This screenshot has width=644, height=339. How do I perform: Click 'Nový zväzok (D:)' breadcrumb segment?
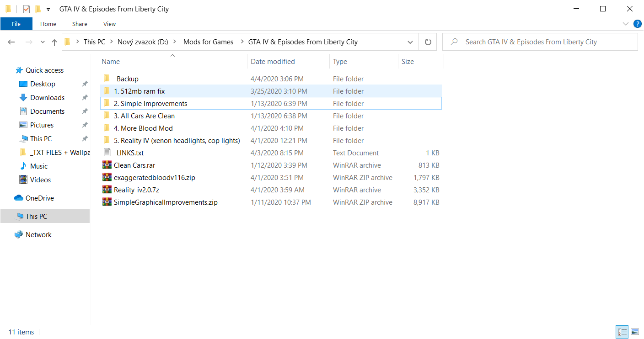tap(143, 42)
